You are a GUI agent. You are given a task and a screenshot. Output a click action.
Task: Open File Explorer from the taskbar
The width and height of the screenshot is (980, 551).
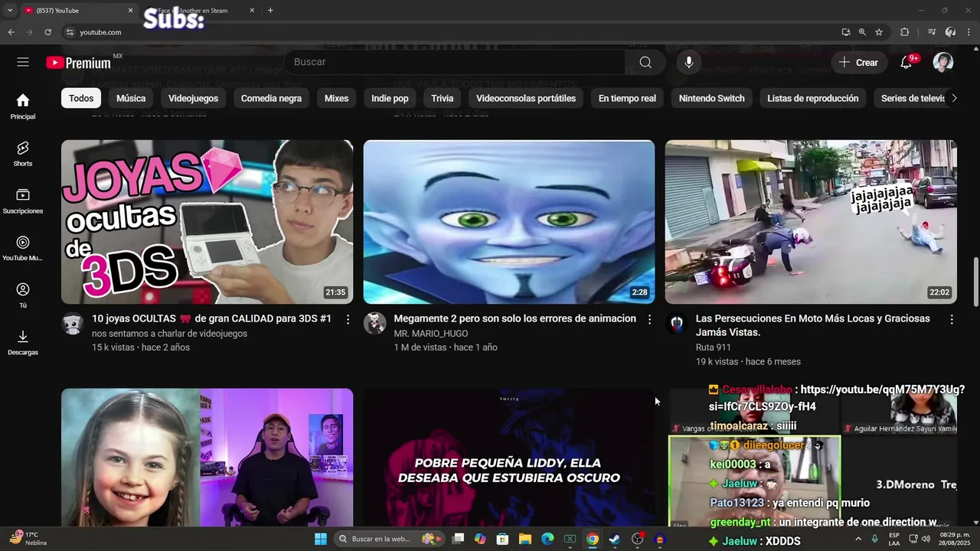coord(525,539)
